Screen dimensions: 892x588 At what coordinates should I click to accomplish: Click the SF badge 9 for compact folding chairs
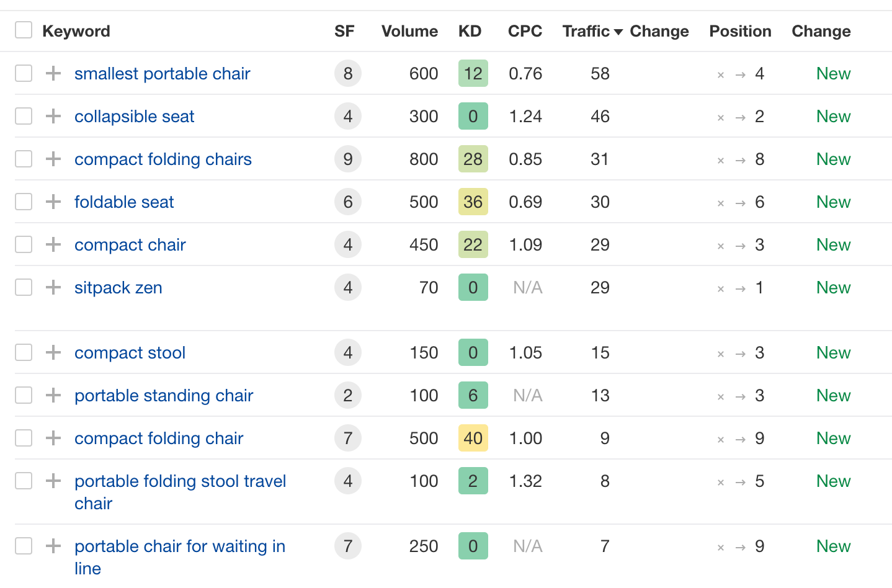[x=347, y=159]
